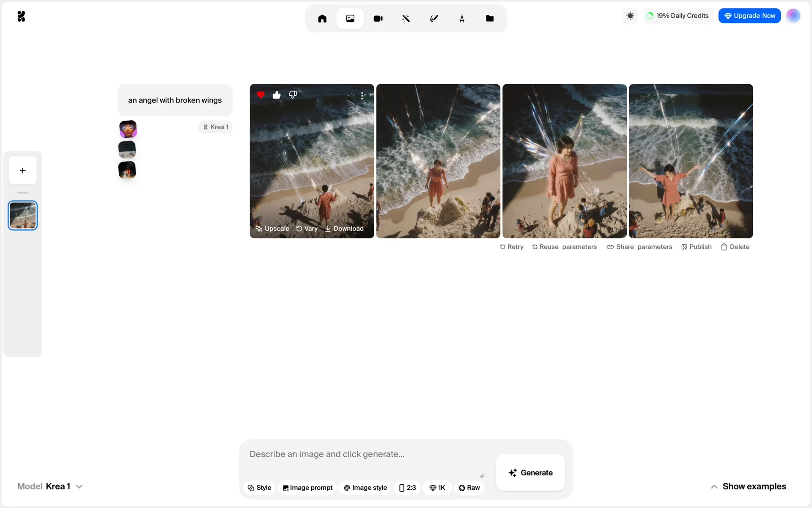Switch to the Image tab in top nav
The width and height of the screenshot is (812, 508).
[x=350, y=19]
